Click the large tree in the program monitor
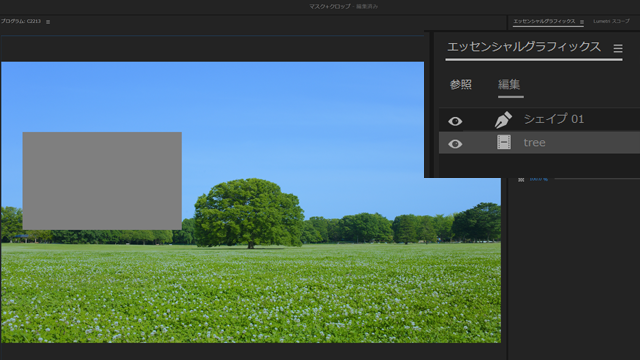The height and width of the screenshot is (360, 640). coord(249,212)
